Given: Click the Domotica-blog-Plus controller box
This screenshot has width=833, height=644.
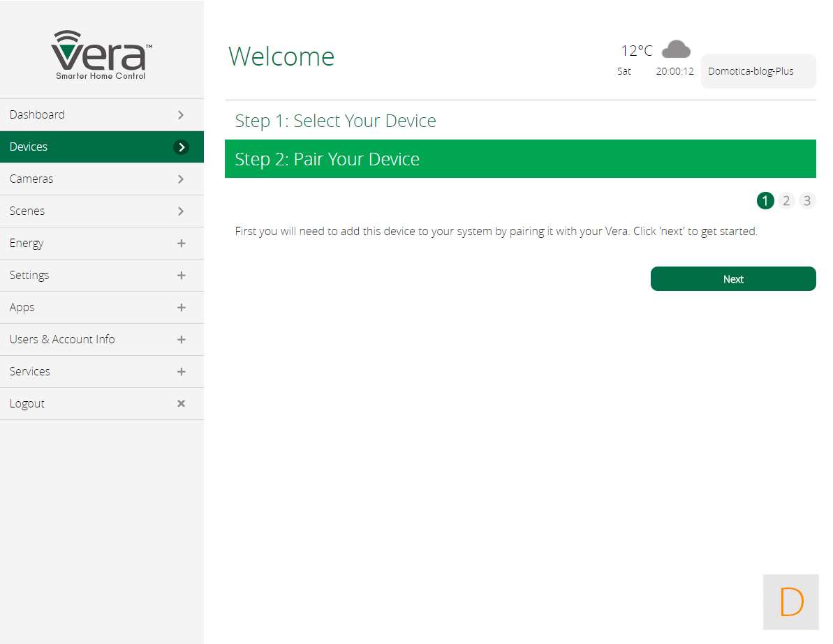Looking at the screenshot, I should pyautogui.click(x=758, y=71).
